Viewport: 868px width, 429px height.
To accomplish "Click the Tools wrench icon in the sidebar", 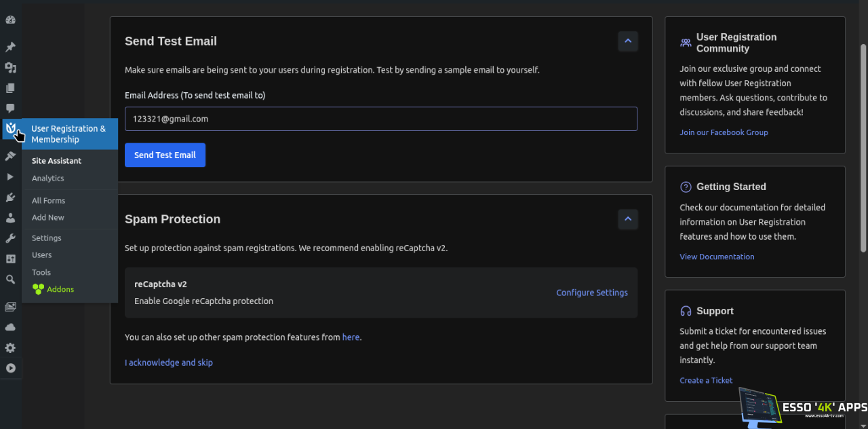I will click(10, 238).
